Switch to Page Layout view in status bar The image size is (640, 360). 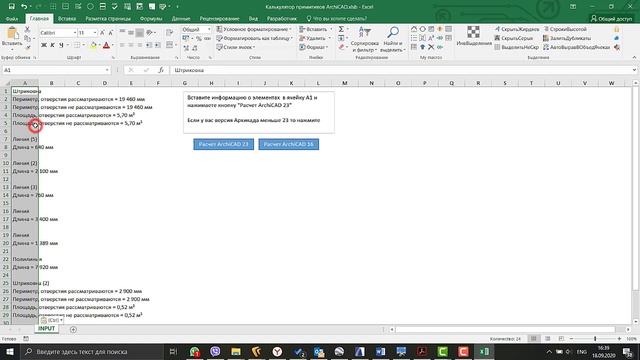point(547,339)
